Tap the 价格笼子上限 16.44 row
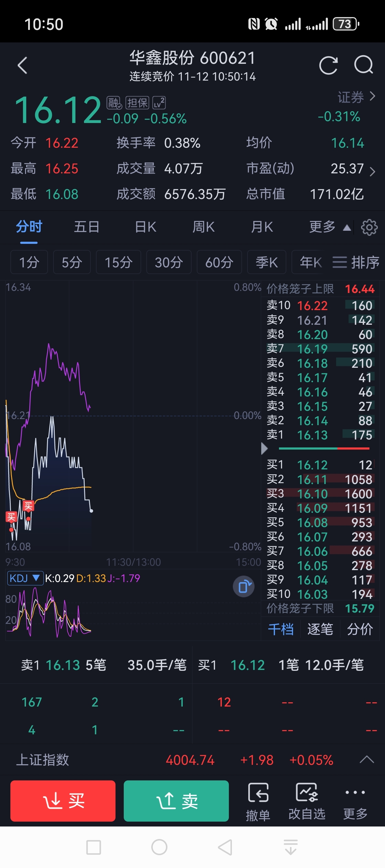The image size is (385, 868). pyautogui.click(x=321, y=289)
